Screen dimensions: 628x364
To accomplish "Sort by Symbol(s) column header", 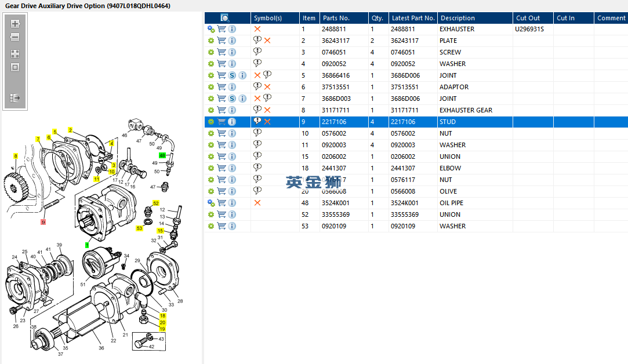I will tap(275, 18).
